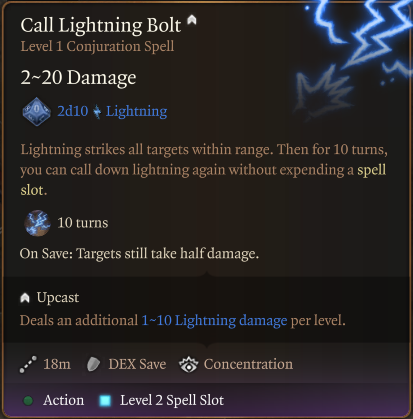This screenshot has height=419, width=413.
Task: Click the 10 turns lightning status icon
Action: tap(37, 223)
